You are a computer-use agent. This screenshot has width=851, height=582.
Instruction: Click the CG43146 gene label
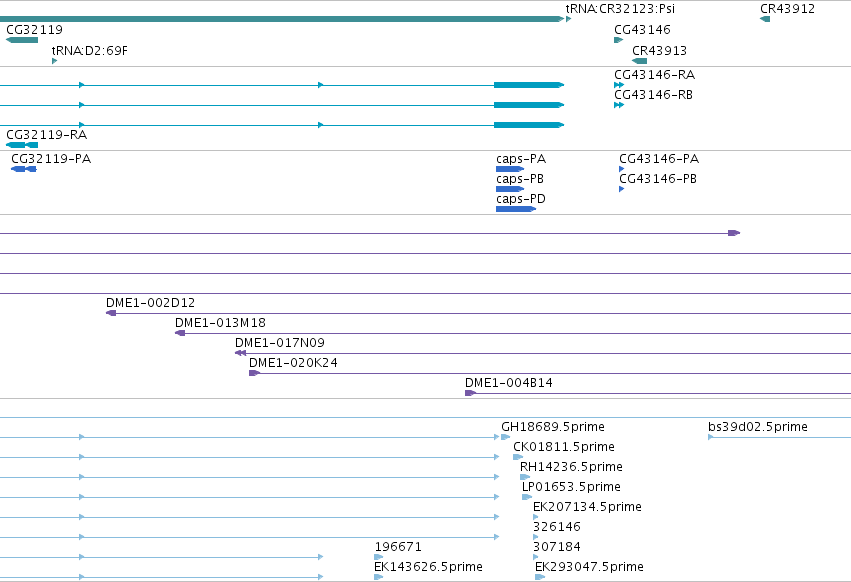(642, 29)
